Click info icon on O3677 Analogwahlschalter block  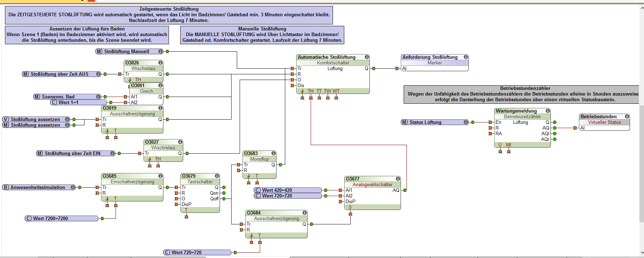(398, 179)
